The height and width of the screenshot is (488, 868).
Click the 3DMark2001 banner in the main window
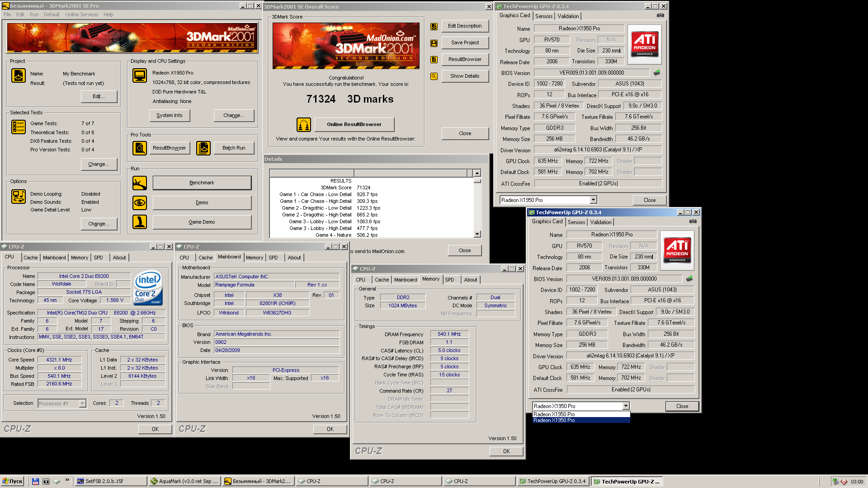tap(132, 38)
